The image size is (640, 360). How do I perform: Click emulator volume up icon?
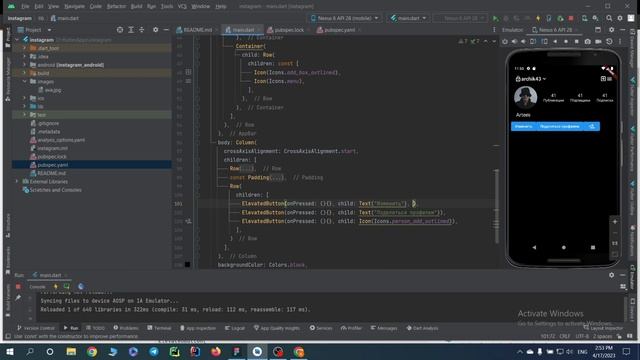pos(514,42)
